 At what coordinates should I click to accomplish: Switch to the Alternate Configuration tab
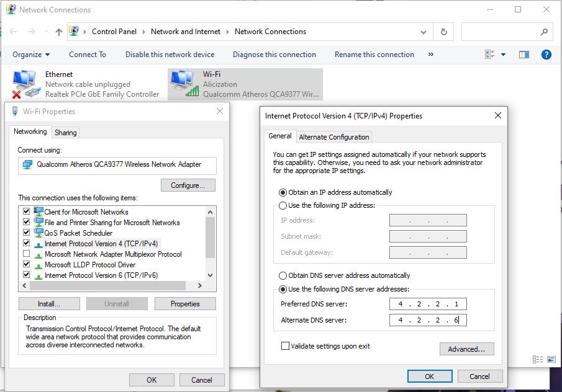334,137
